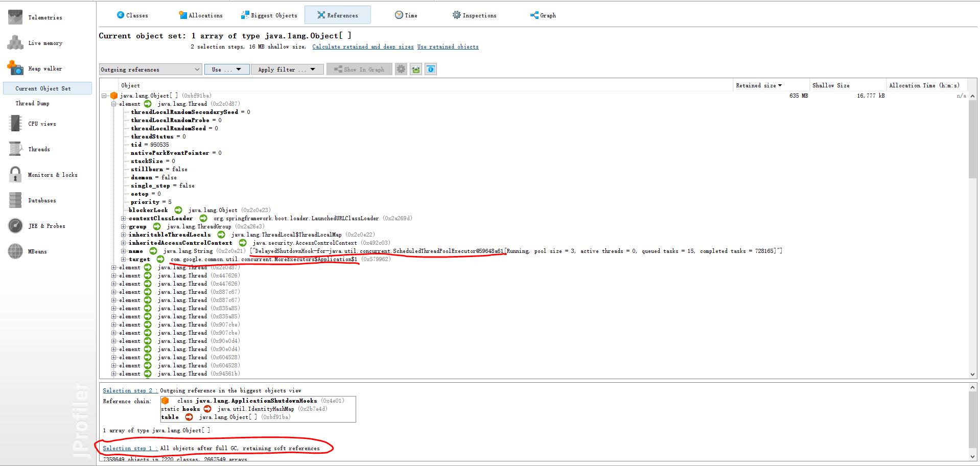
Task: Expand the contextClassLoader tree node
Action: (123, 218)
